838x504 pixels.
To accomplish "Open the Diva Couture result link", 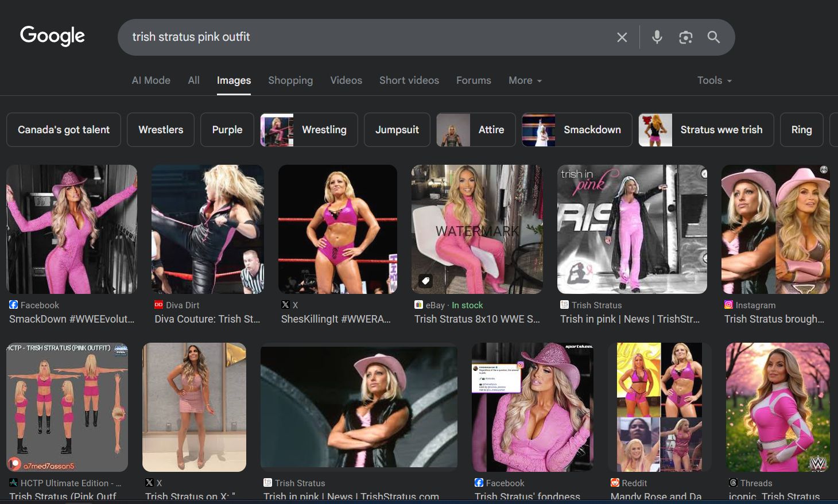I will pos(207,319).
